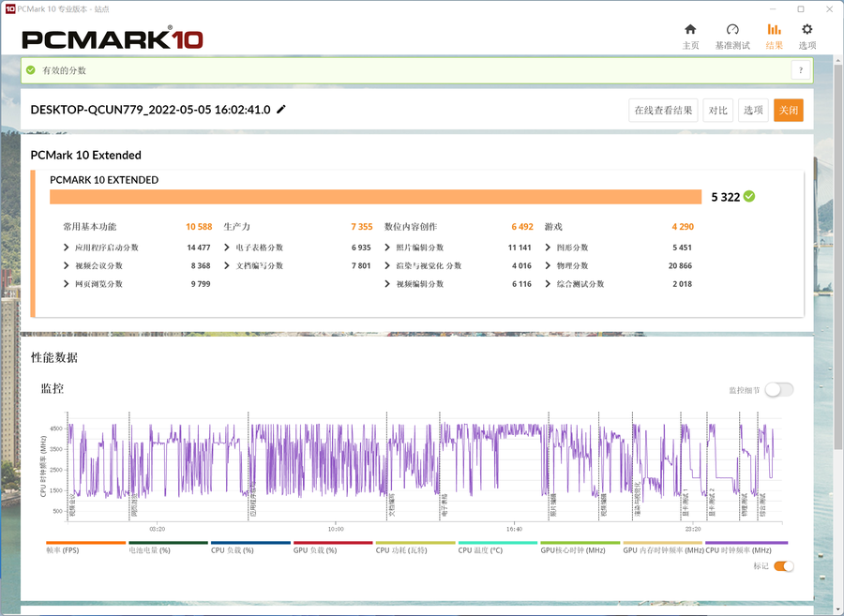
Task: Expand the 应用程序启动分数 row
Action: [67, 248]
